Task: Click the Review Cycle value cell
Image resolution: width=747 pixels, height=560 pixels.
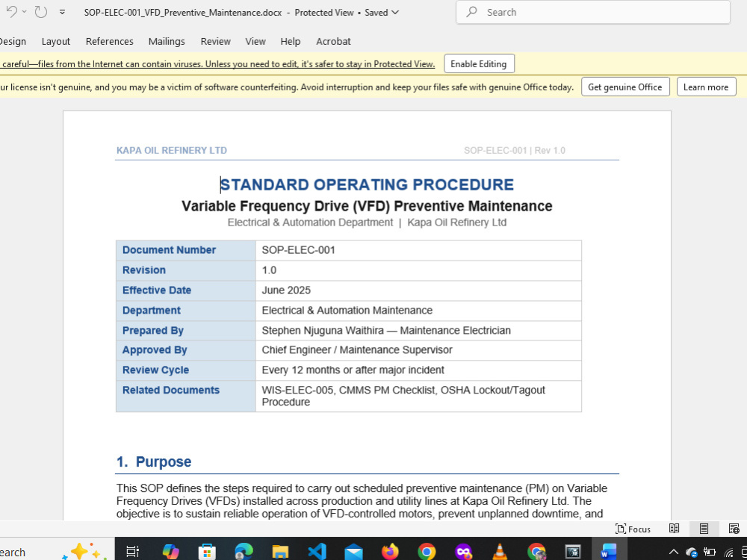Action: 418,370
